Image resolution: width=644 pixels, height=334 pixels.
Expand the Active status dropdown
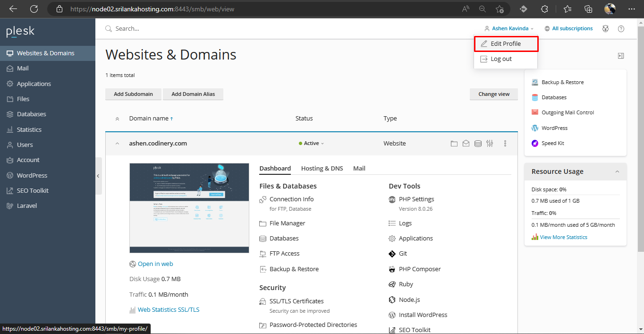[312, 144]
